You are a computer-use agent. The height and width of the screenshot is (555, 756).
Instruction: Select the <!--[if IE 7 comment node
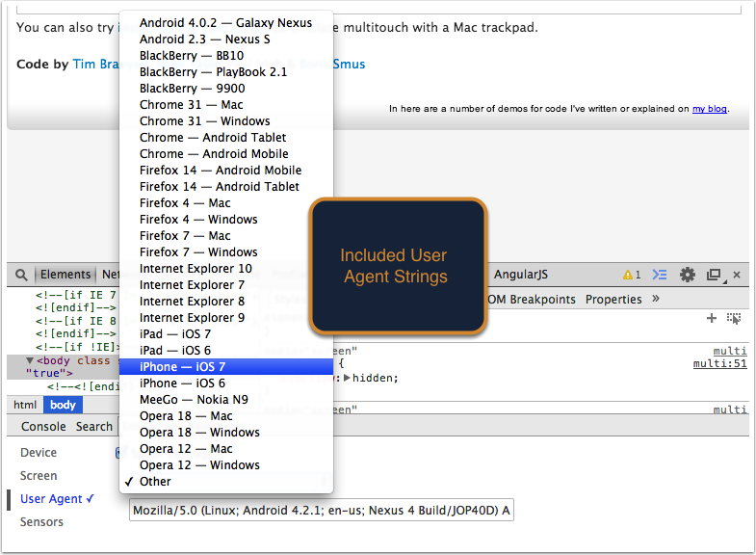(76, 295)
